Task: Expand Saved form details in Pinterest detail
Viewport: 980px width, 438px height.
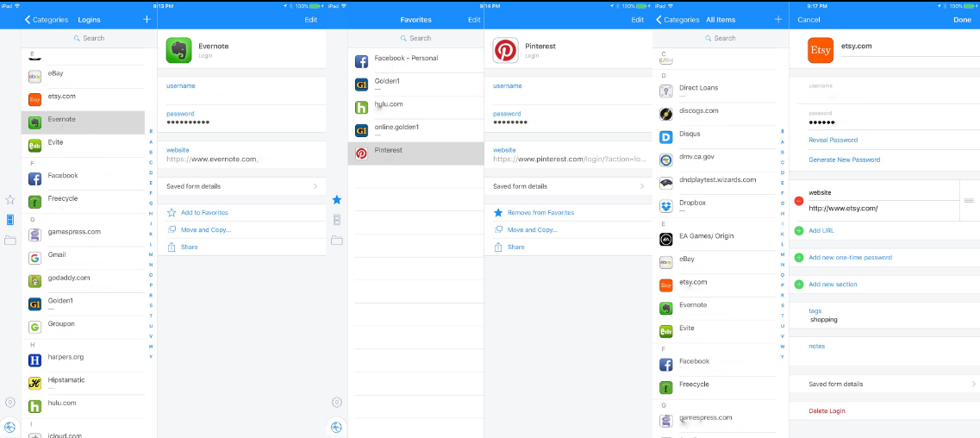Action: click(x=568, y=186)
